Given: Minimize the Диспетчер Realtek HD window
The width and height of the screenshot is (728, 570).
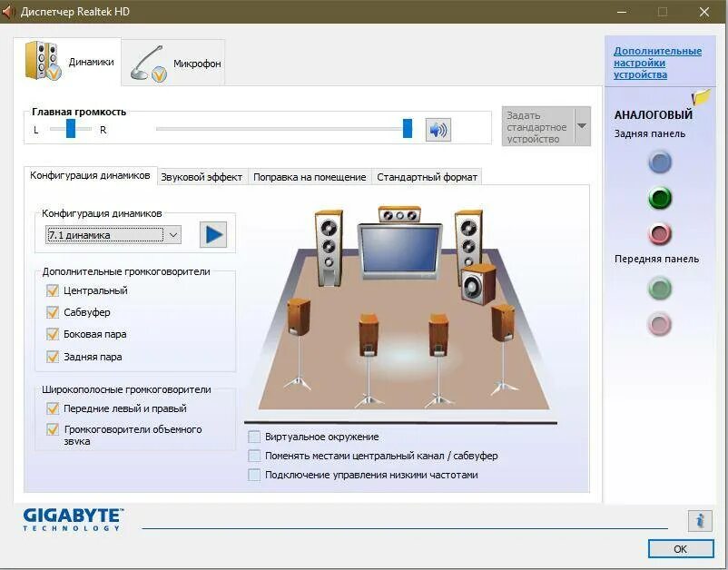Looking at the screenshot, I should tap(622, 12).
